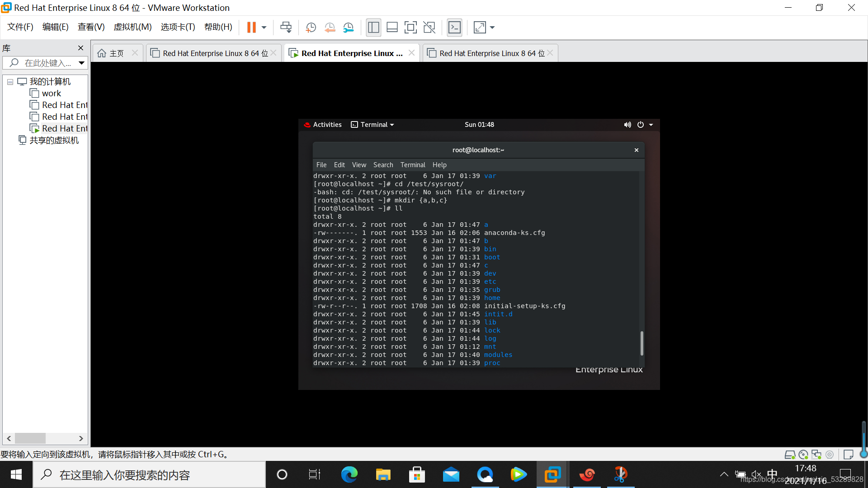Open Task View on the taskbar
The width and height of the screenshot is (868, 488).
[315, 474]
